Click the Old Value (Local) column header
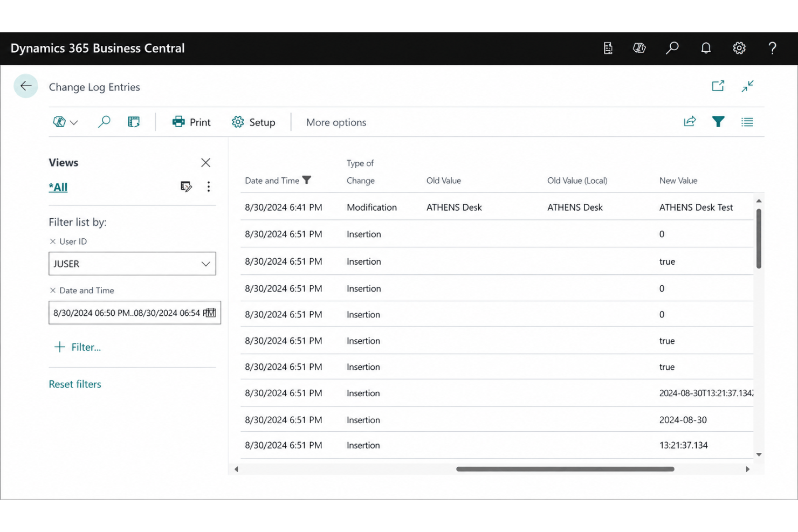 click(577, 181)
